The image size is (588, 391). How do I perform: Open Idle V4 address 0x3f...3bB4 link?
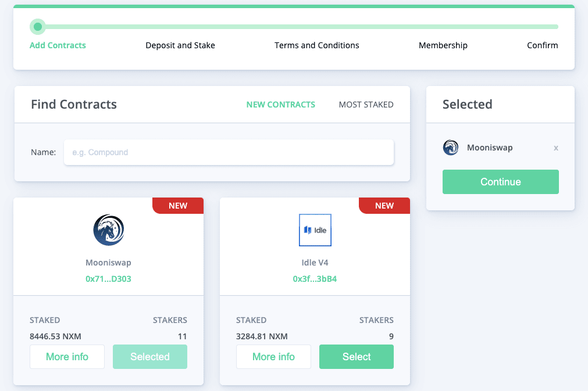pyautogui.click(x=315, y=279)
